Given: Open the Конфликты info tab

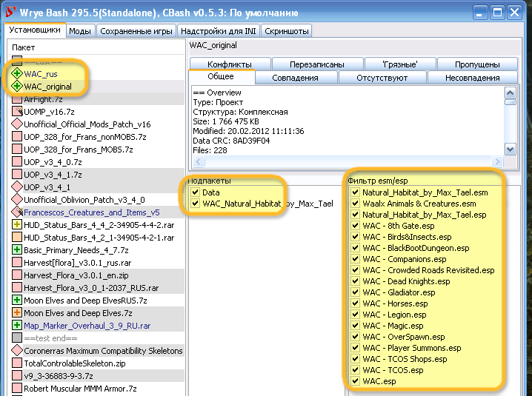Looking at the screenshot, I should (x=230, y=64).
